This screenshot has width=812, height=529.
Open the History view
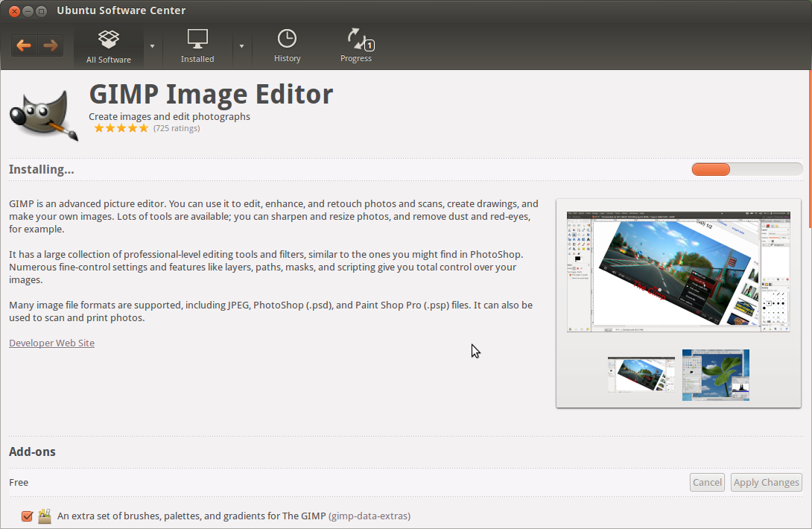pyautogui.click(x=287, y=46)
